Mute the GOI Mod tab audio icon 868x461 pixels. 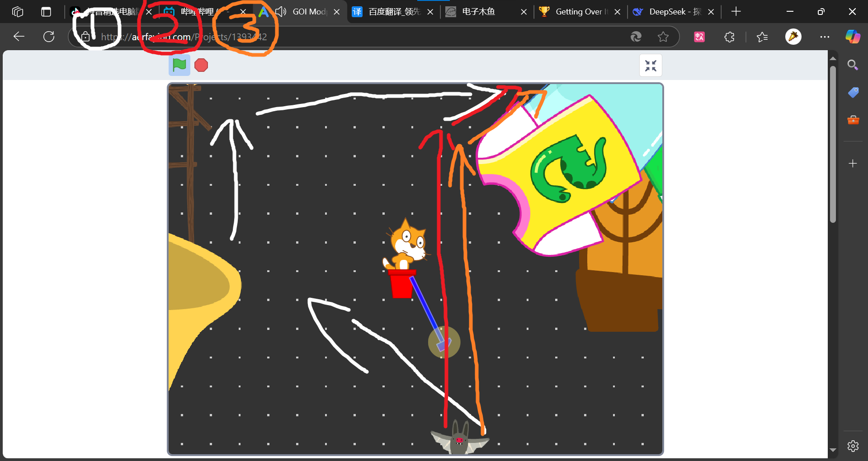[281, 12]
